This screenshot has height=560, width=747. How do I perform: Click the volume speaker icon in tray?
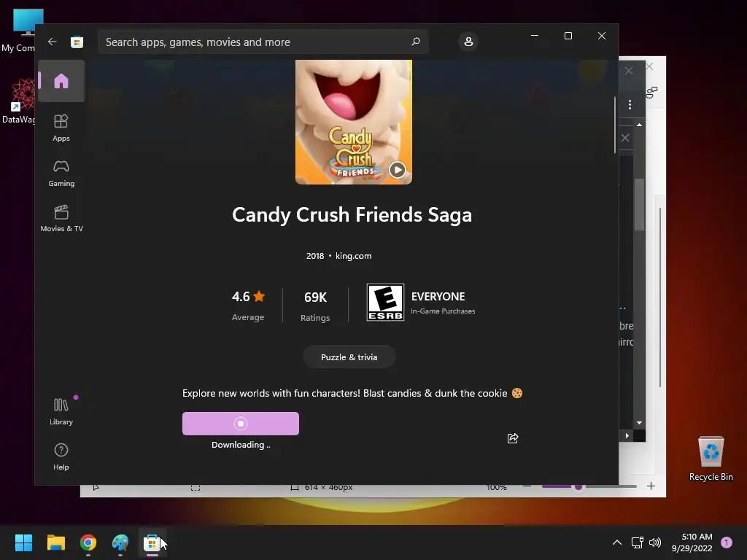coord(655,542)
